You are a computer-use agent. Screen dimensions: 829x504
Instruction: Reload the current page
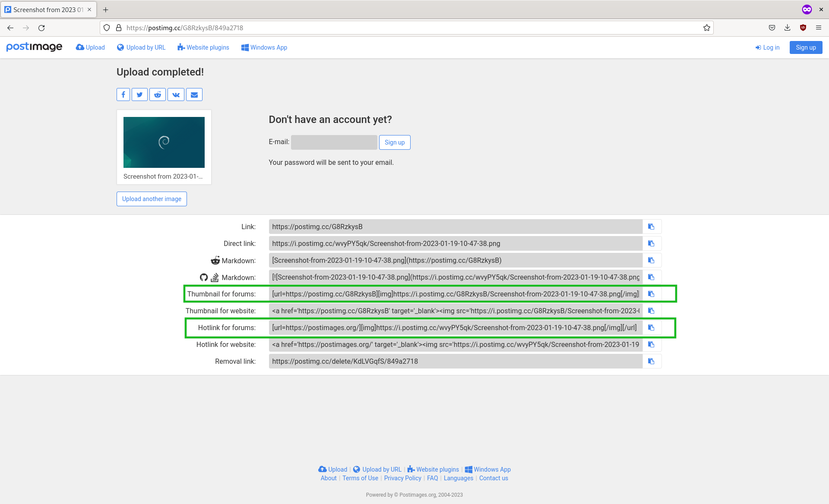click(41, 28)
